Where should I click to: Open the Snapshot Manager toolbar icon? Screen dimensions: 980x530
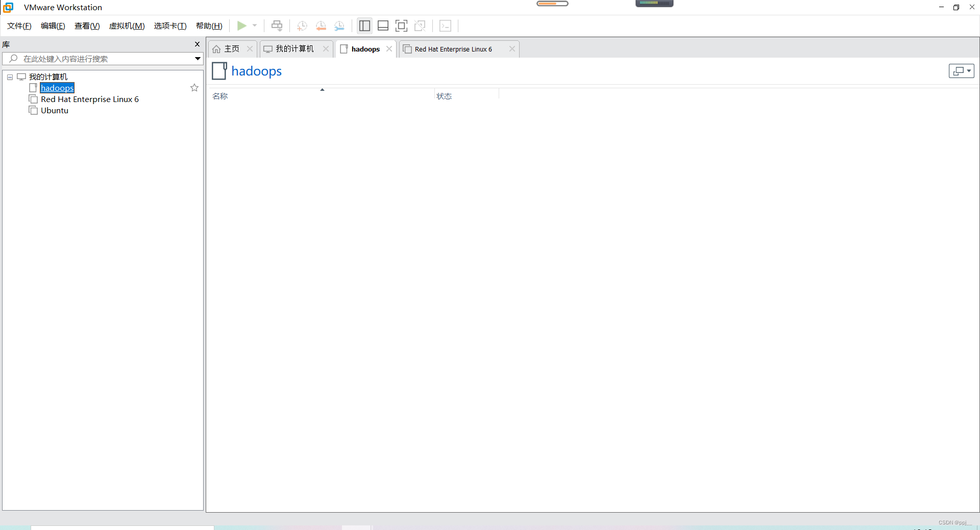tap(339, 26)
